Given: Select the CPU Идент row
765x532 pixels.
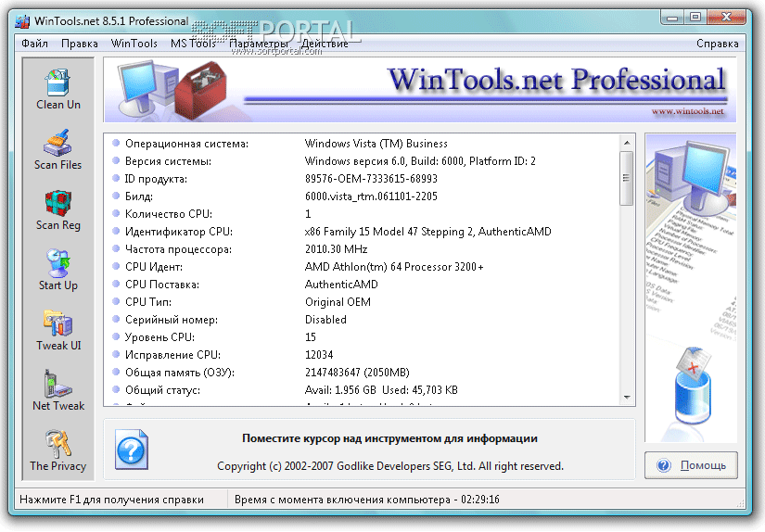Looking at the screenshot, I should pos(362,267).
